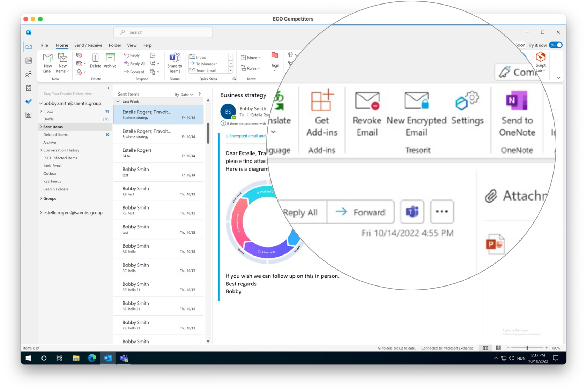The width and height of the screenshot is (587, 392).
Task: Expand estelle.rogers@saentis.group account
Action: [41, 213]
